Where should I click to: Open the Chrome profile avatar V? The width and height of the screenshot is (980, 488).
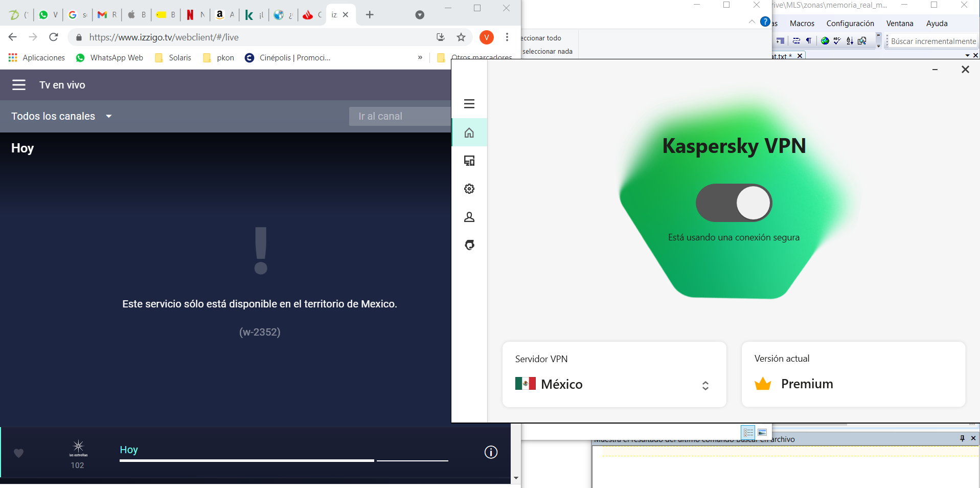click(486, 37)
